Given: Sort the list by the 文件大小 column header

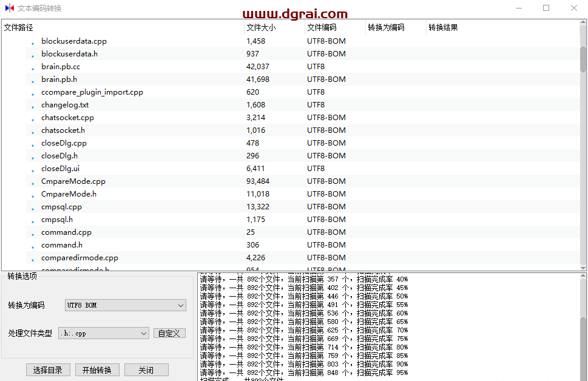Looking at the screenshot, I should 274,27.
